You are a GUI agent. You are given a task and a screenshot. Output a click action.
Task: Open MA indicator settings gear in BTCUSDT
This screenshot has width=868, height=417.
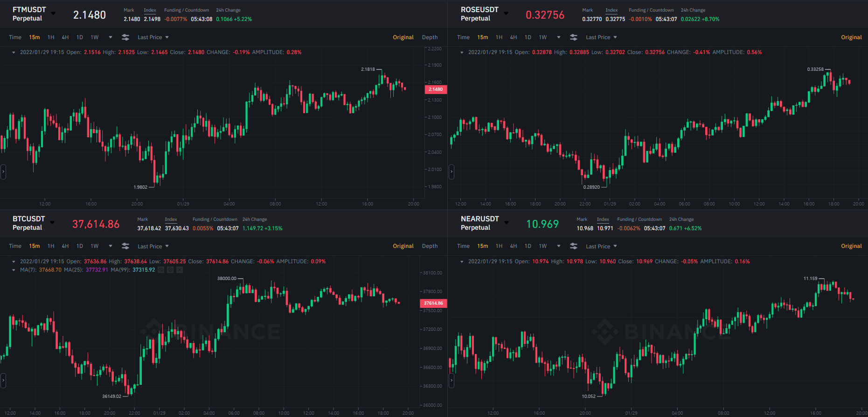coord(170,270)
